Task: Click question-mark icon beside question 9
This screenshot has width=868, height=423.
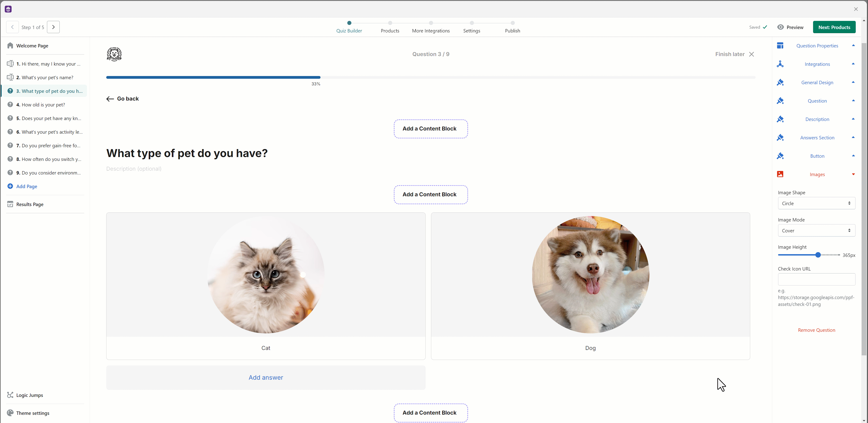Action: 10,172
